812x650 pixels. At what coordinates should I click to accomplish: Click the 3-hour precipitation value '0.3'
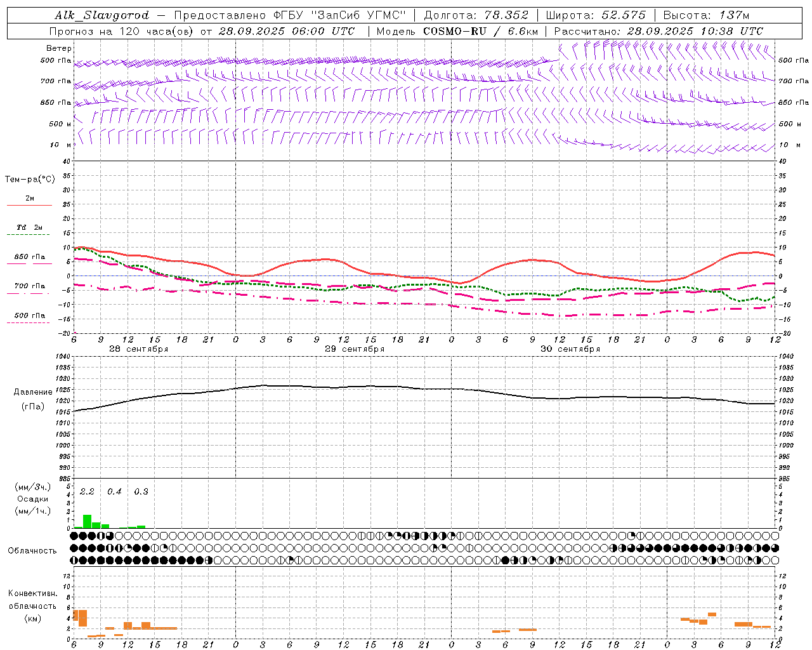(x=141, y=492)
